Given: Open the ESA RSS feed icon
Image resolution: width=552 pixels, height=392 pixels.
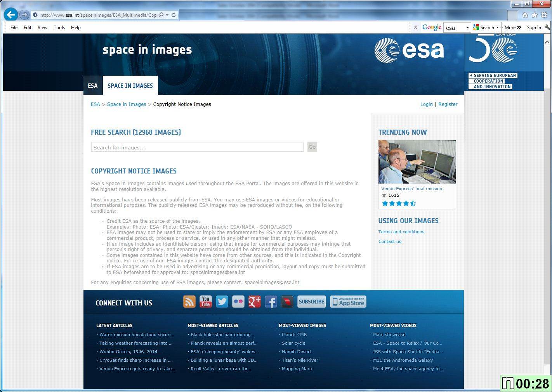Looking at the screenshot, I should point(189,302).
